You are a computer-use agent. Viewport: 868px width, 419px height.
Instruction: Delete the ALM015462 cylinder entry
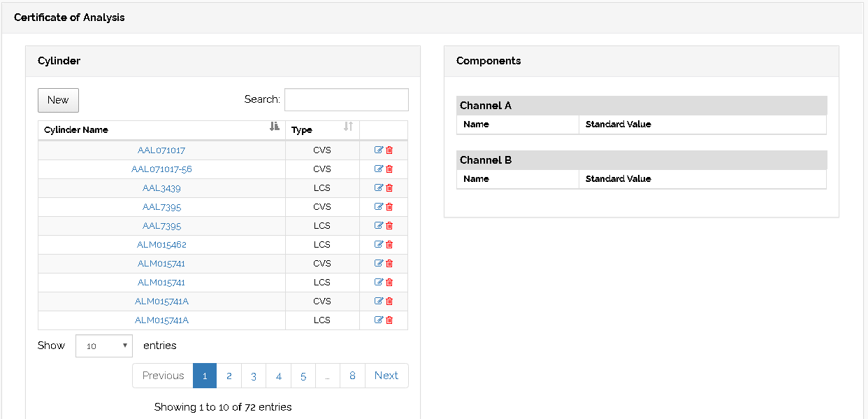pyautogui.click(x=390, y=244)
